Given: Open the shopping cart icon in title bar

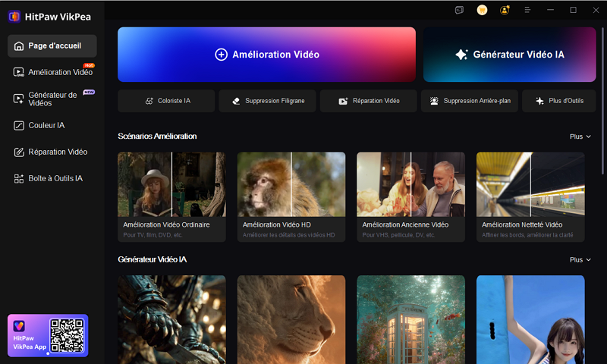Looking at the screenshot, I should pos(482,10).
